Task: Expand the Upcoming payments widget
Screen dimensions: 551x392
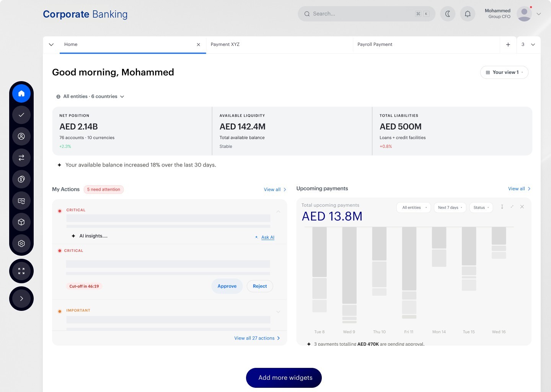Action: 512,207
